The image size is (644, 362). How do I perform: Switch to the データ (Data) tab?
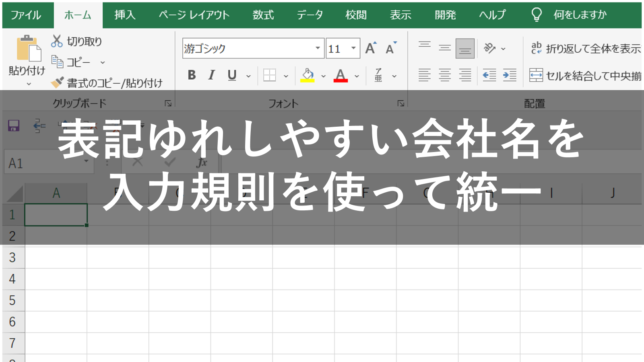(x=310, y=15)
